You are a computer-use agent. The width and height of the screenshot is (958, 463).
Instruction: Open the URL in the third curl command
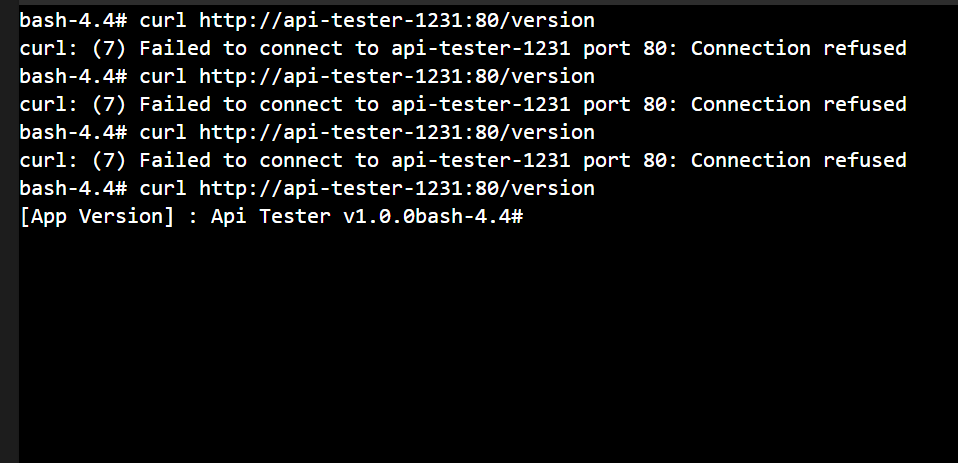(x=397, y=132)
